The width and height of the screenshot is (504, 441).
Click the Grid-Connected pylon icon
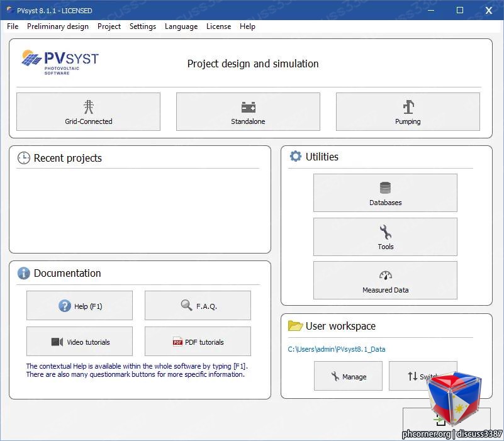pos(88,107)
